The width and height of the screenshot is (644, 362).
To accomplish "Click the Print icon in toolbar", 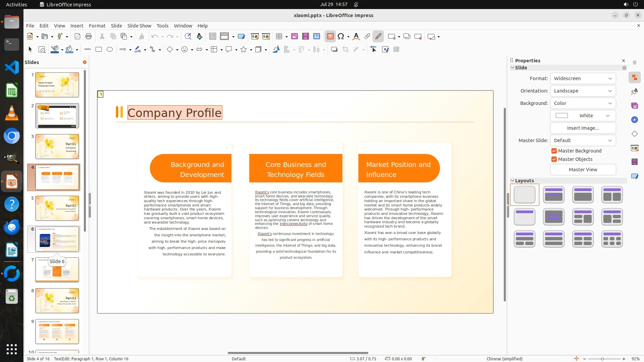I will coord(89,37).
